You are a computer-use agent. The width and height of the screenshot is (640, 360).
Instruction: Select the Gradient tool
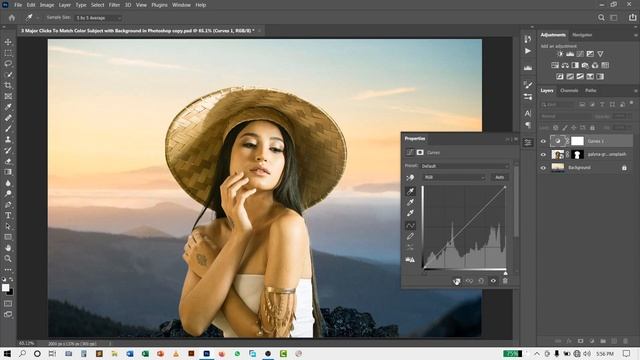(8, 172)
